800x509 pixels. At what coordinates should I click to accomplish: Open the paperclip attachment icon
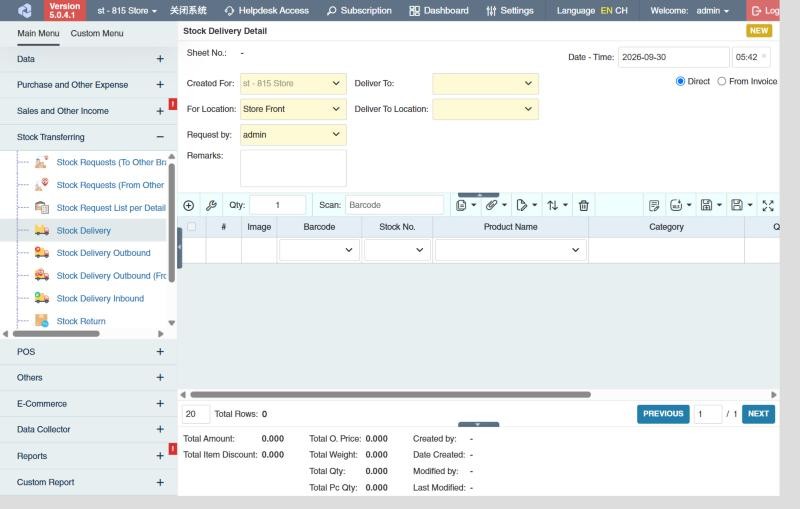491,205
